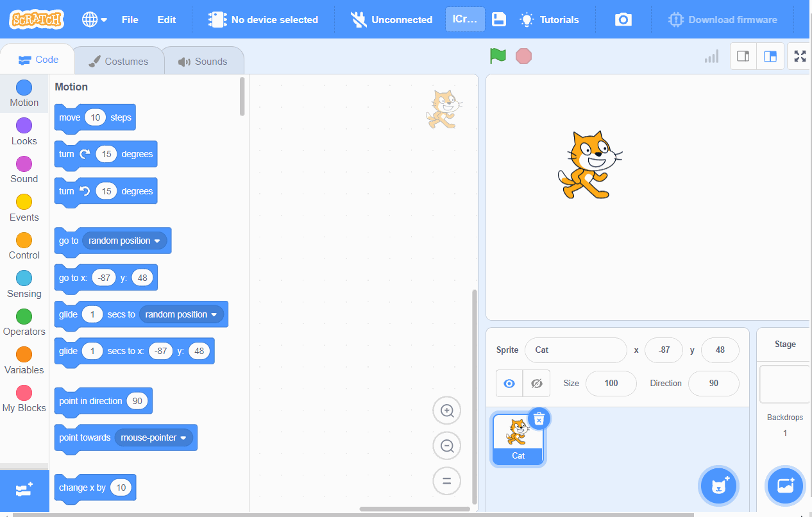Click the camera screenshot icon

click(x=623, y=19)
